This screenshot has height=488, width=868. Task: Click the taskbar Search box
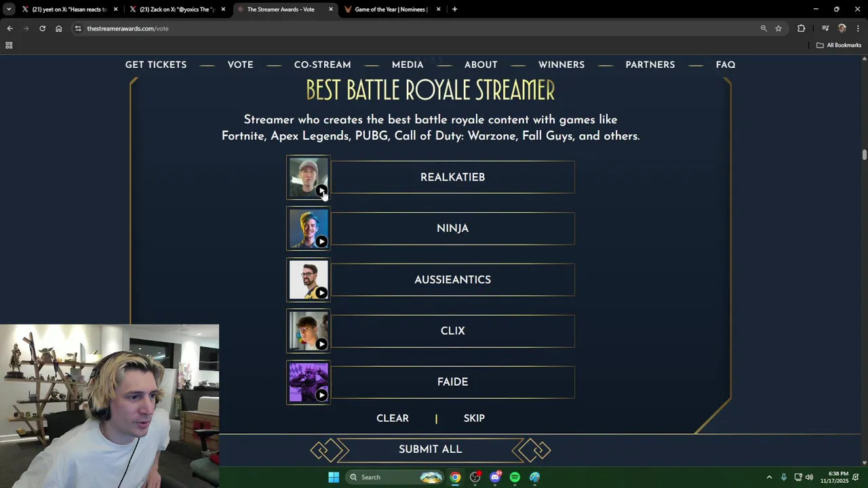395,477
